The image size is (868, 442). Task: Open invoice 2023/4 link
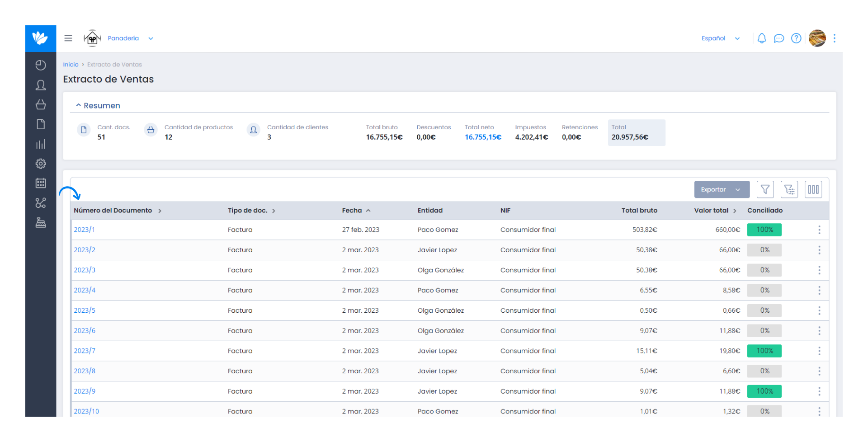tap(85, 290)
